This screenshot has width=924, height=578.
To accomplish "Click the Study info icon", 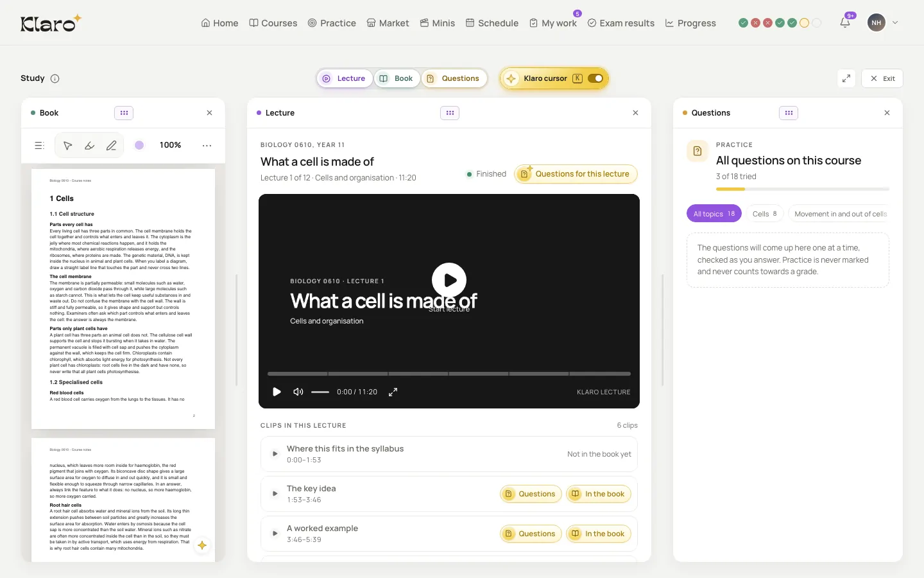I will click(55, 78).
